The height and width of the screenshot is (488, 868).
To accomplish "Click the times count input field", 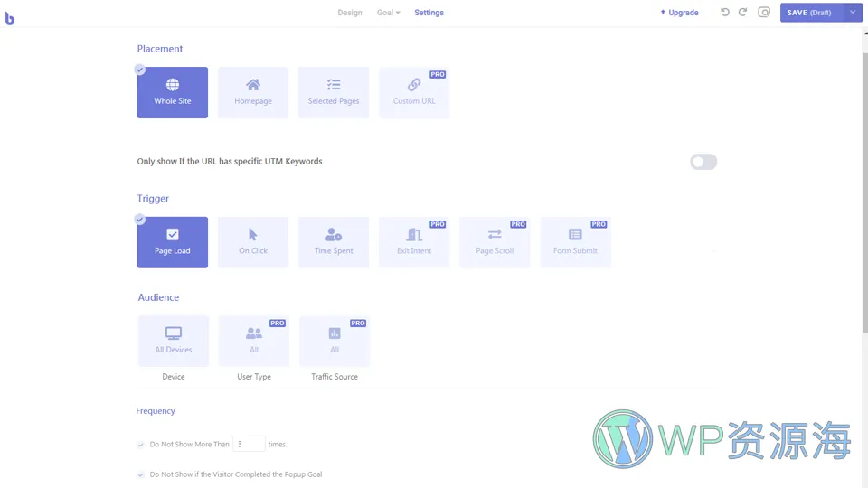I will pos(249,444).
